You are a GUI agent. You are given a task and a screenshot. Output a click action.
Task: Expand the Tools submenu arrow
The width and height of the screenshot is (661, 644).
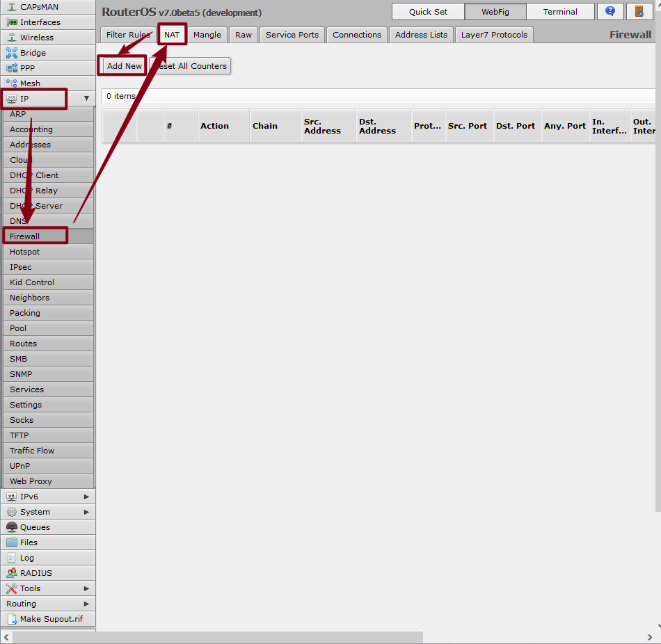pos(86,588)
